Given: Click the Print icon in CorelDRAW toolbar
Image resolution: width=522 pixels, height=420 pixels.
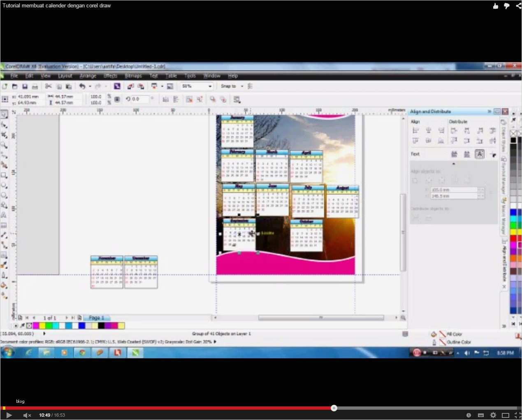Looking at the screenshot, I should (x=35, y=86).
